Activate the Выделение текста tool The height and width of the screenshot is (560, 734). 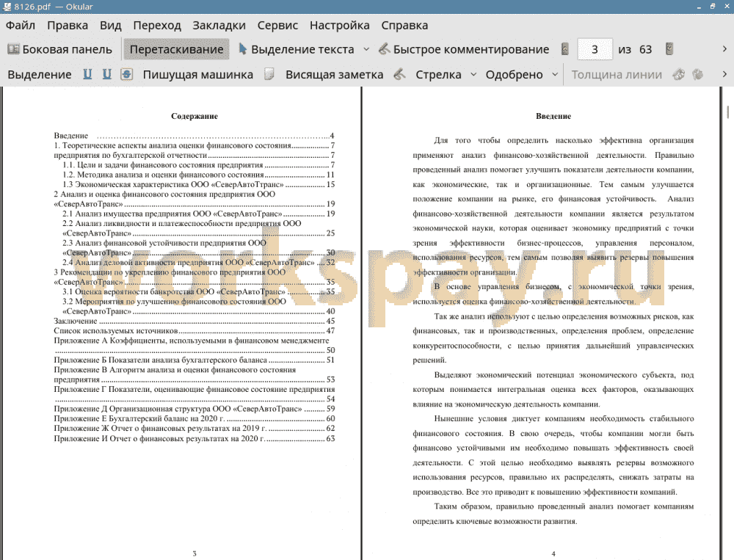[296, 49]
